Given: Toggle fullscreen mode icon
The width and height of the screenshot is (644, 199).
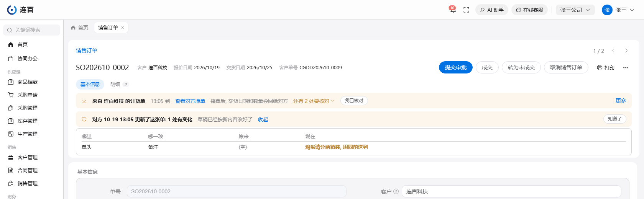Looking at the screenshot, I should [x=466, y=10].
